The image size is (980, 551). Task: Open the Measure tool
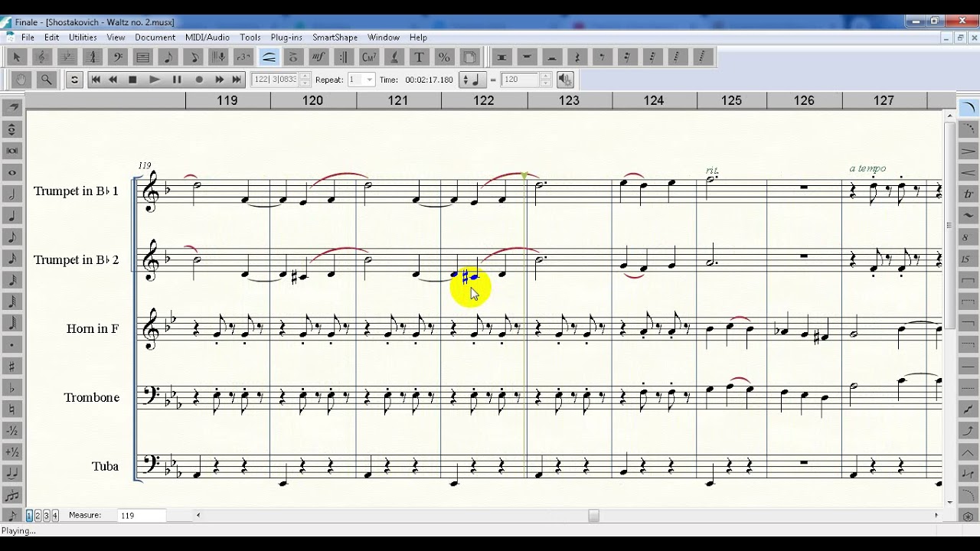[x=142, y=57]
